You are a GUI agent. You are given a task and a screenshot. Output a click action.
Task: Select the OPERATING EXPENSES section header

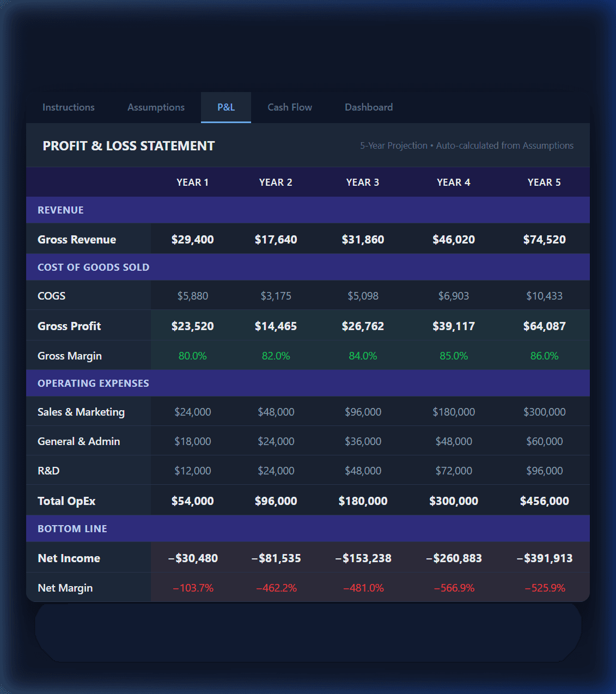(x=93, y=383)
